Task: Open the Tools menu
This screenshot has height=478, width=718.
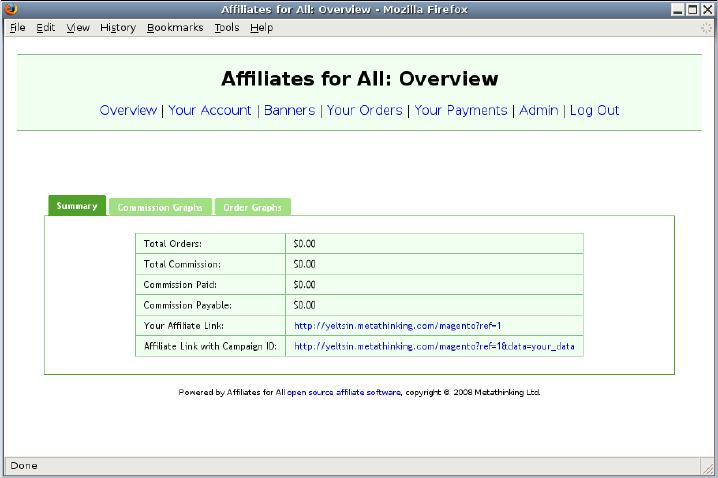Action: (227, 28)
